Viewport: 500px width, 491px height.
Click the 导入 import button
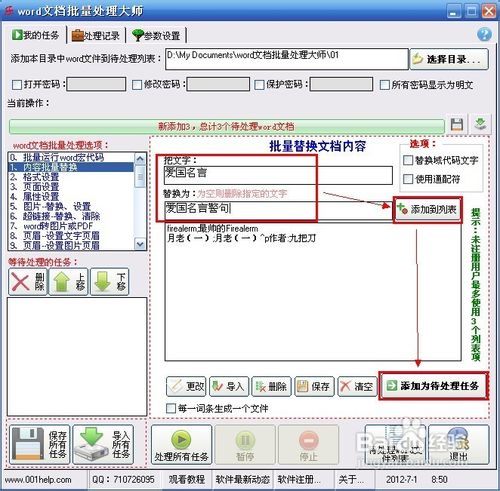click(229, 386)
